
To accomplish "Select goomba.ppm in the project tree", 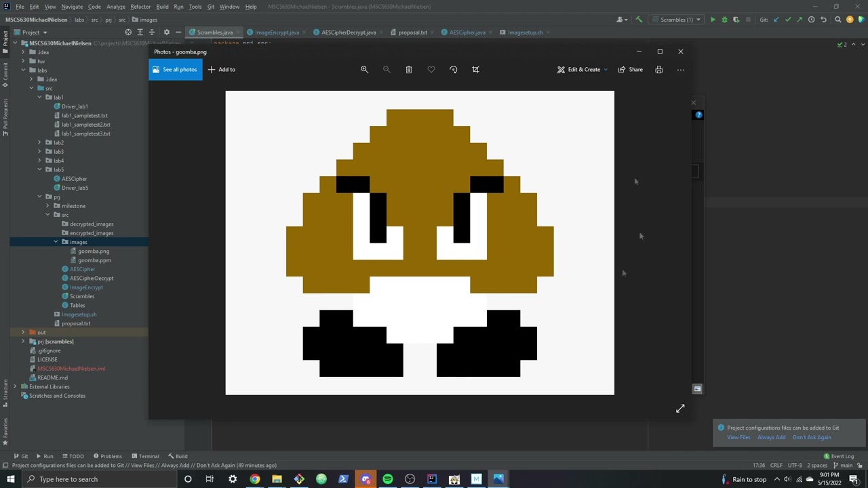I will tap(94, 260).
